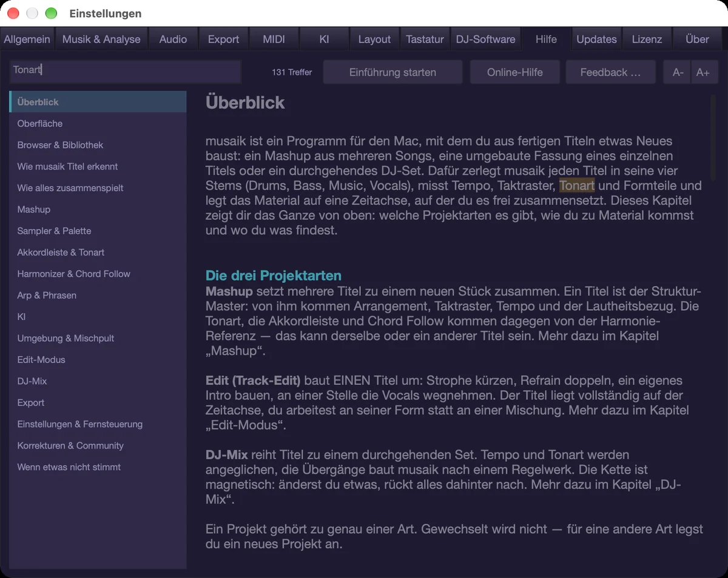Select Einstellungen & Fernsteuerung chapter

(x=98, y=424)
